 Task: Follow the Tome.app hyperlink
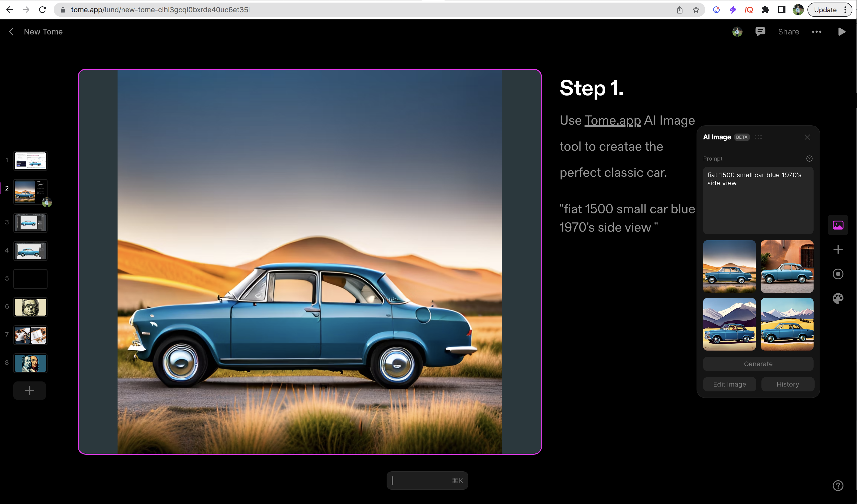coord(612,120)
